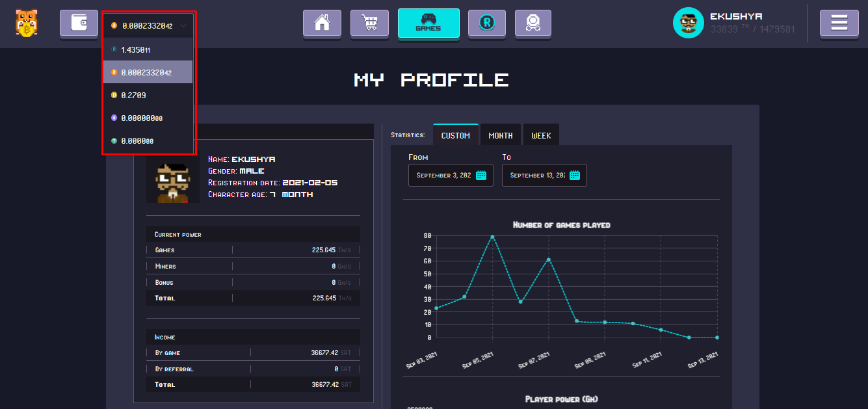The image size is (868, 409).
Task: Click the By referral row label
Action: click(174, 369)
